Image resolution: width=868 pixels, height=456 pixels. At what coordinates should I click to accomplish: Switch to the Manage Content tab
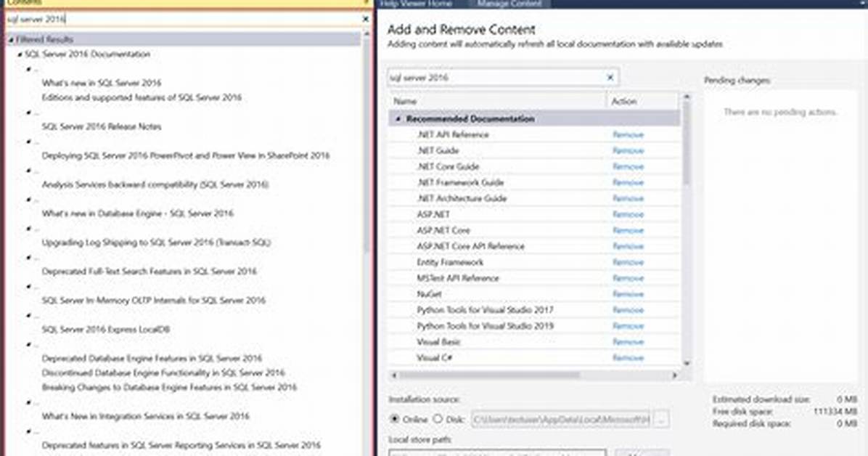tap(509, 4)
